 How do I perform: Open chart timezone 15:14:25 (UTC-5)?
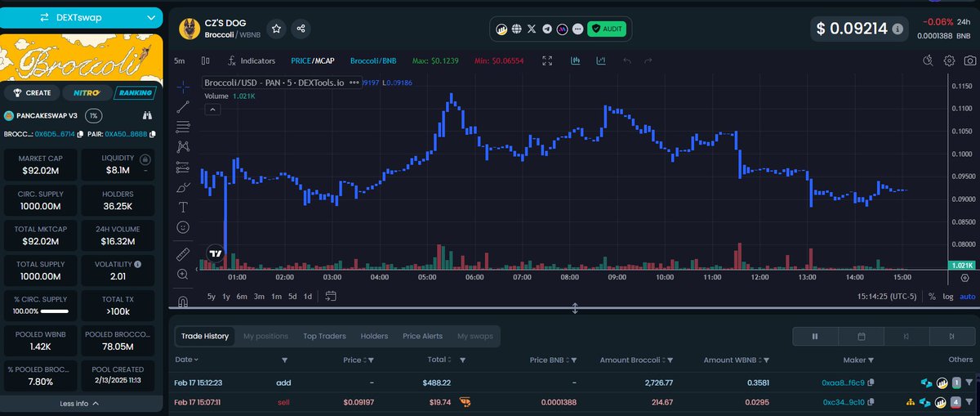click(887, 296)
